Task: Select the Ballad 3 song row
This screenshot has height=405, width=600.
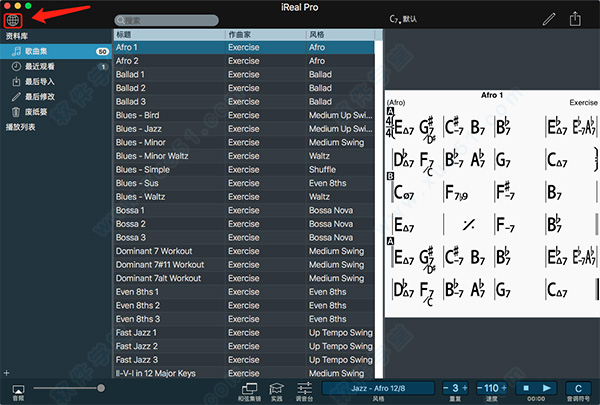Action: point(244,102)
